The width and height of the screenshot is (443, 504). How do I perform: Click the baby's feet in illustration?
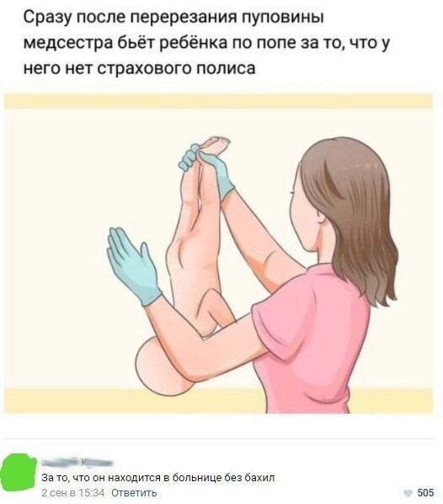(x=216, y=145)
